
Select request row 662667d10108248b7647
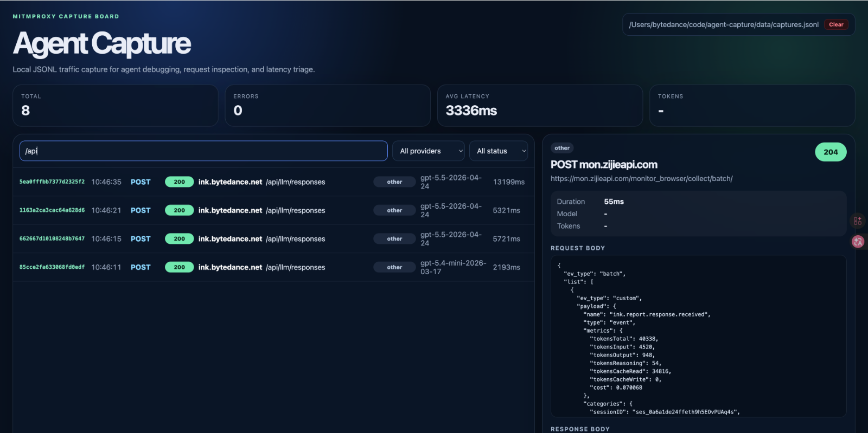click(x=273, y=239)
